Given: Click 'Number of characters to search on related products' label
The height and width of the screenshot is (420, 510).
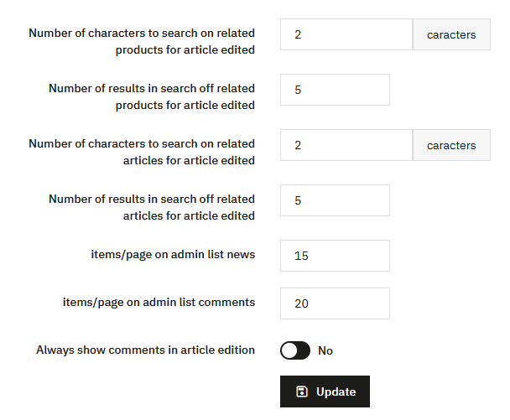Looking at the screenshot, I should pos(142,41).
